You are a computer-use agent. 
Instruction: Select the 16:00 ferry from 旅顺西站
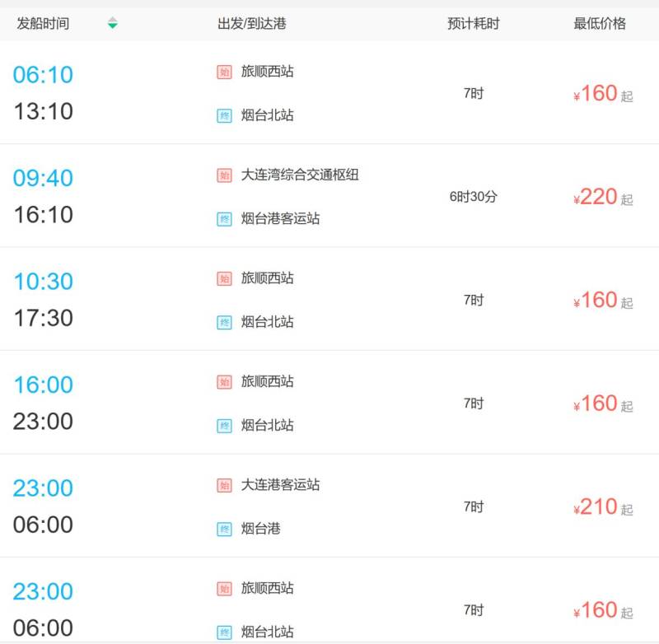point(329,402)
